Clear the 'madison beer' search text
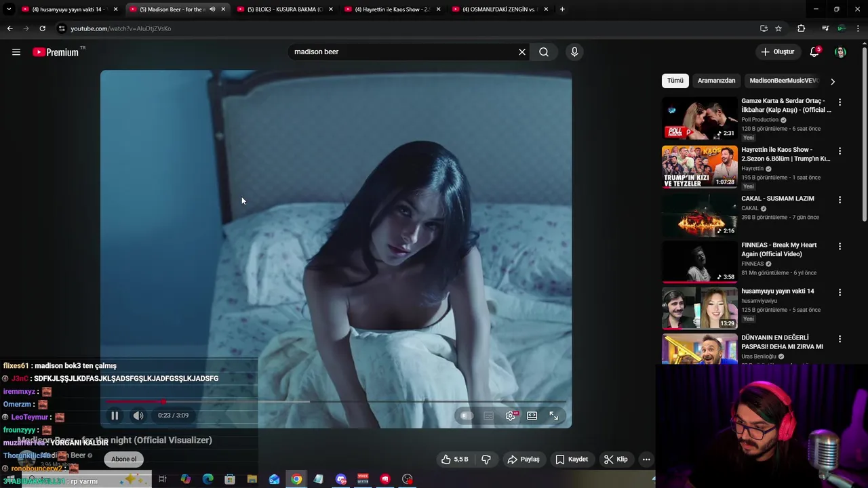 tap(522, 52)
